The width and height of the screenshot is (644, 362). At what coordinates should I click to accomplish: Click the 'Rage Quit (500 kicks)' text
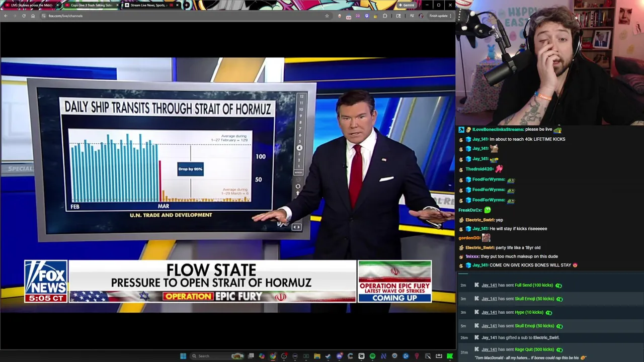pyautogui.click(x=534, y=349)
